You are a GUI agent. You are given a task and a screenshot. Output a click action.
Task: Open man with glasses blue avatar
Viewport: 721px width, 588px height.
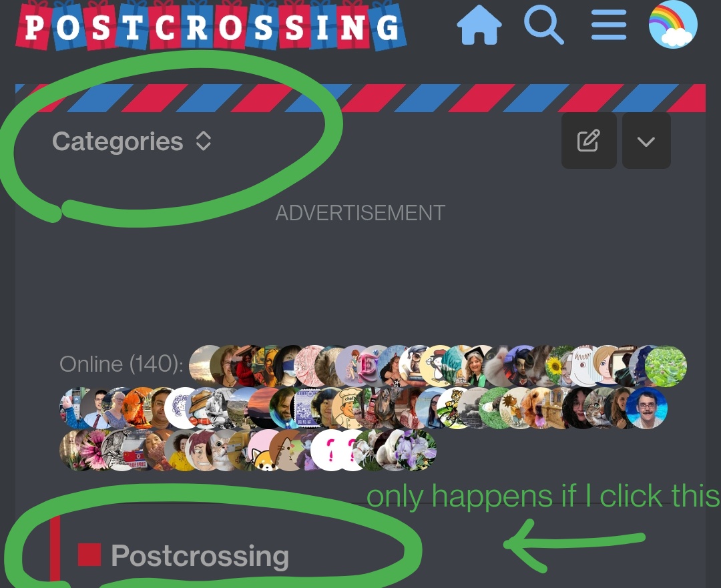tap(646, 408)
